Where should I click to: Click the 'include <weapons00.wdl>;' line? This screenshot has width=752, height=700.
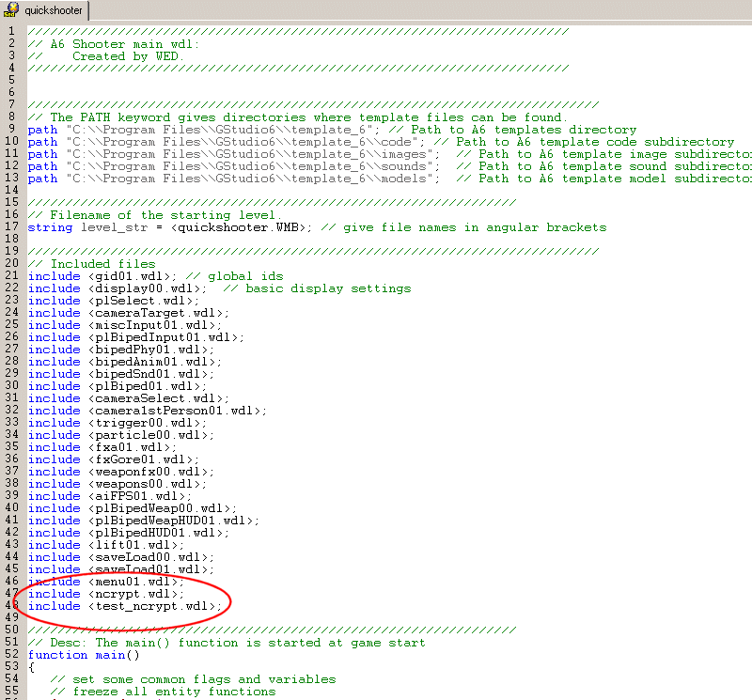tap(117, 484)
